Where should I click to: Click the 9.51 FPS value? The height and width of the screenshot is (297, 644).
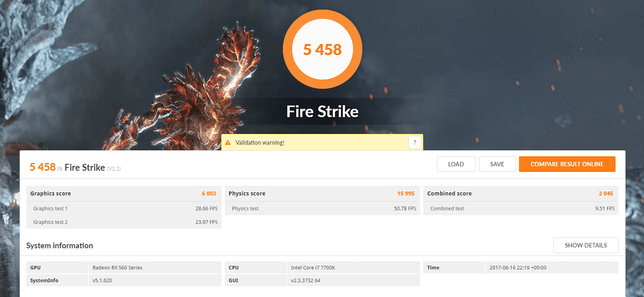click(x=605, y=208)
